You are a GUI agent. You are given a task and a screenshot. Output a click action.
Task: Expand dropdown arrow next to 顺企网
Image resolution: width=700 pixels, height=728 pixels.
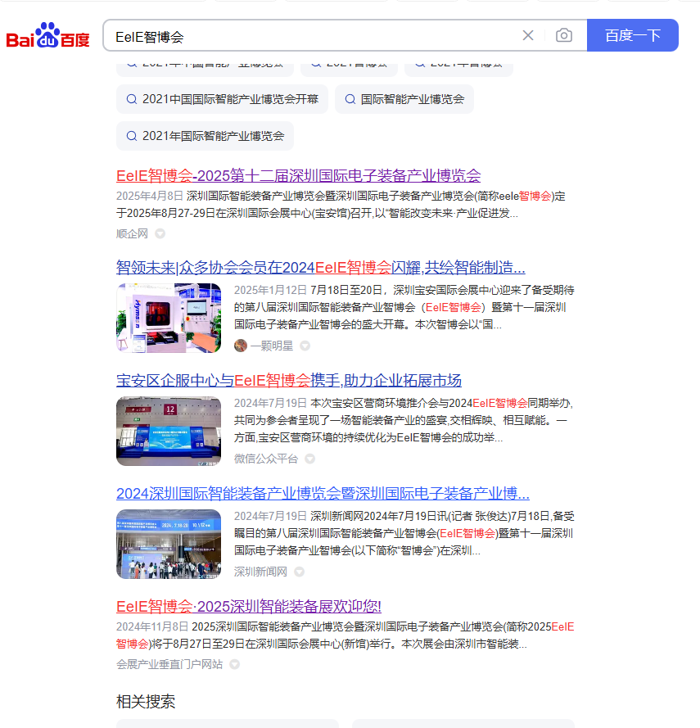tap(160, 233)
